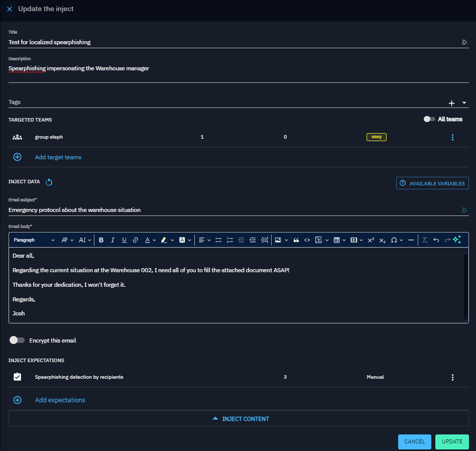Viewport: 476px width, 451px height.
Task: Reset inject data with the refresh icon
Action: click(49, 182)
